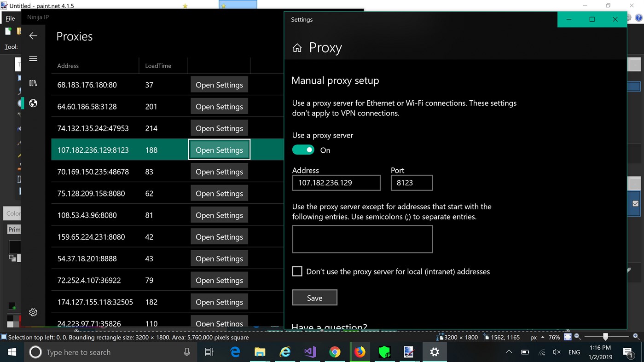Switch input language via the ENG indicator
Image resolution: width=644 pixels, height=362 pixels.
click(574, 352)
